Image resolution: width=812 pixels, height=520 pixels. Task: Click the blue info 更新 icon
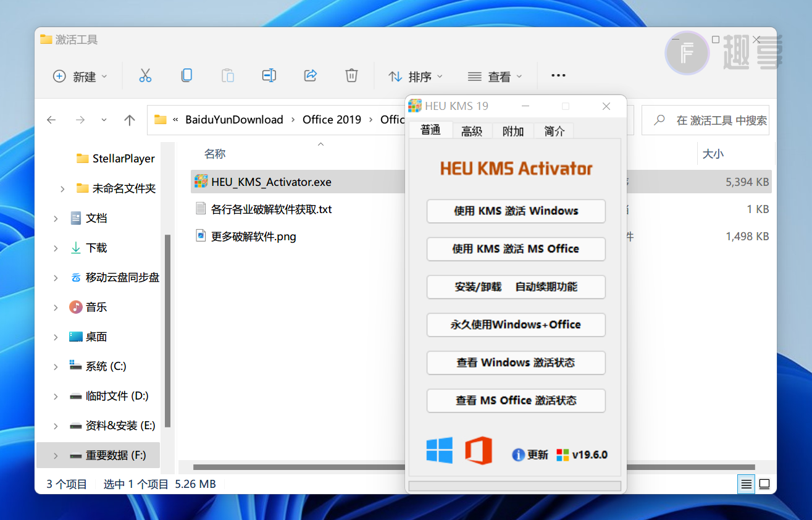point(518,455)
